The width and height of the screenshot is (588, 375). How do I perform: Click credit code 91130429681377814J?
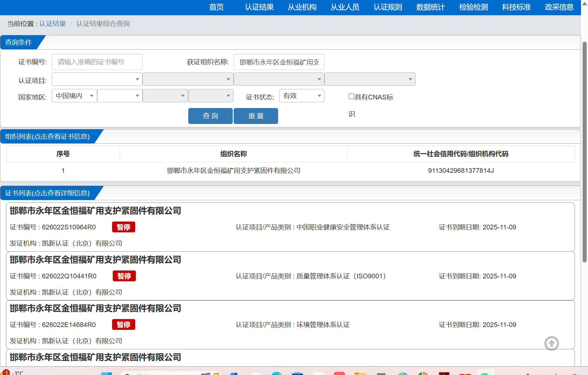(x=461, y=171)
